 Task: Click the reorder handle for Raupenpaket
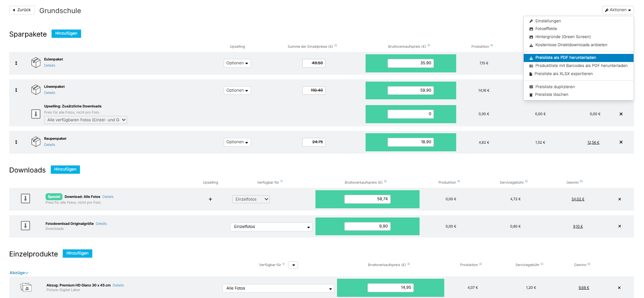coord(16,142)
